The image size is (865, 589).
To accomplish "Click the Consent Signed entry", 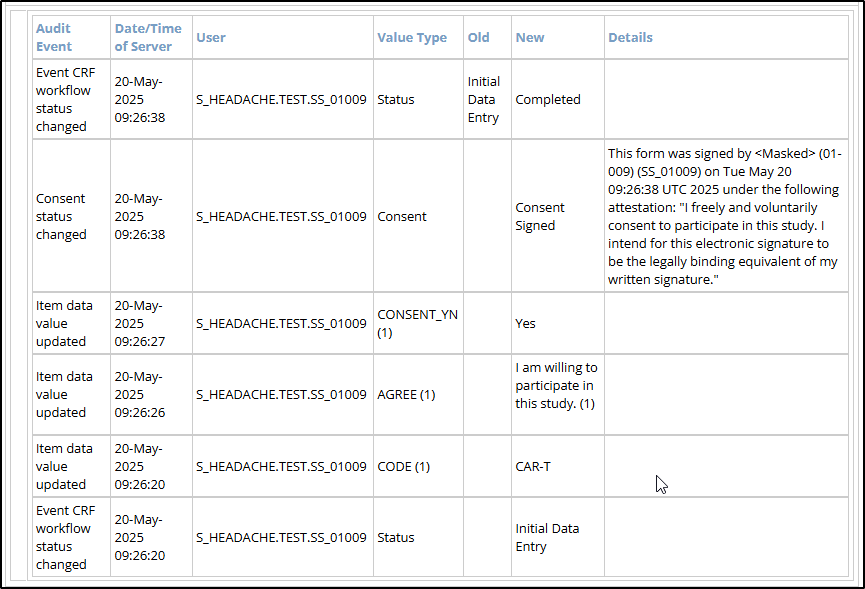I will [x=540, y=216].
